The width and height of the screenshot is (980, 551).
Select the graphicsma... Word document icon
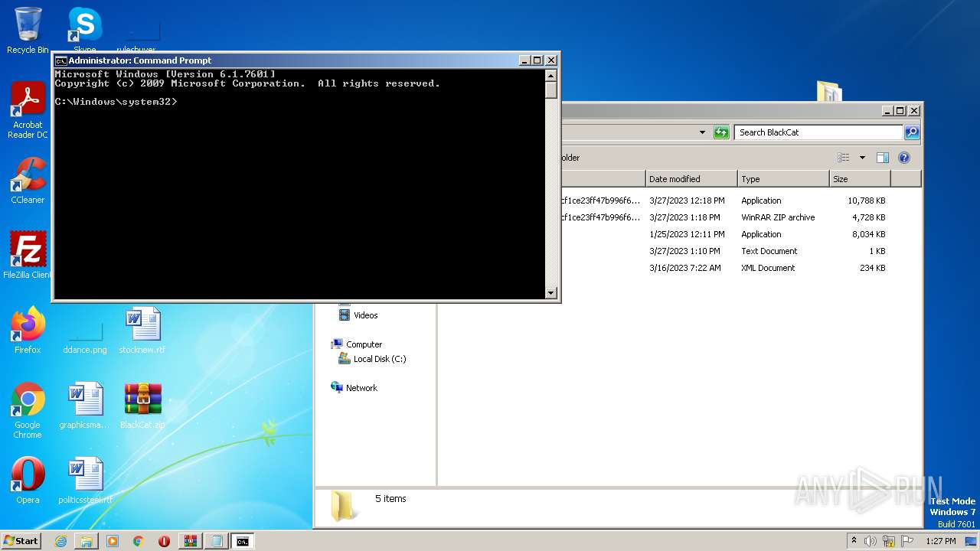tap(85, 406)
